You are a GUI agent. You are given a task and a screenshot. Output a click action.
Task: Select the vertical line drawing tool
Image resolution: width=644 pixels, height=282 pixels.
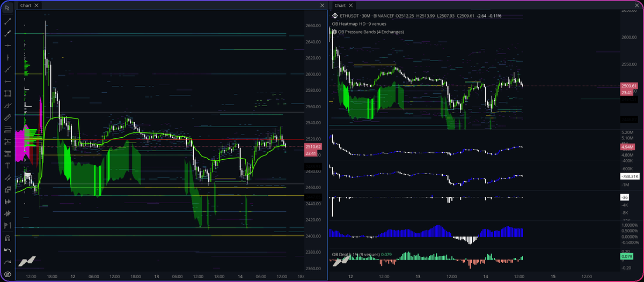click(8, 57)
